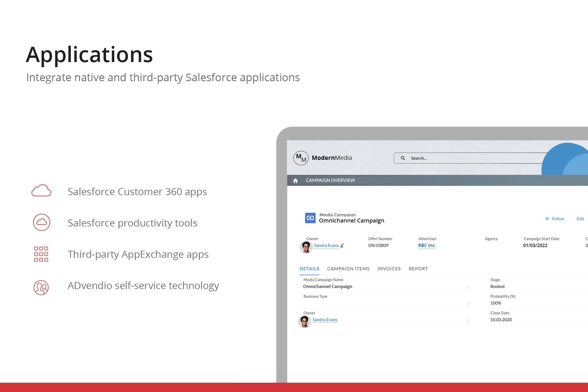This screenshot has width=588, height=392.
Task: Click the cloud icon beside Customer 360 apps
Action: pyautogui.click(x=41, y=191)
